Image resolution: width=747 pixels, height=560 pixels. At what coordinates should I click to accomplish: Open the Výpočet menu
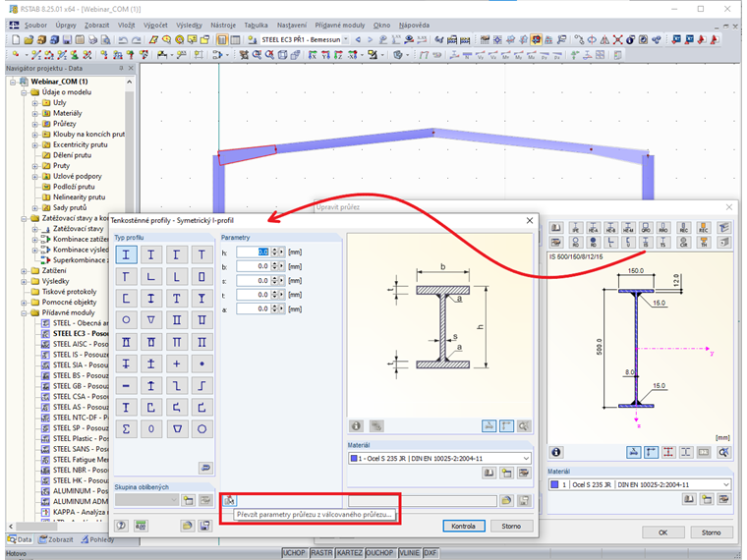tap(155, 26)
